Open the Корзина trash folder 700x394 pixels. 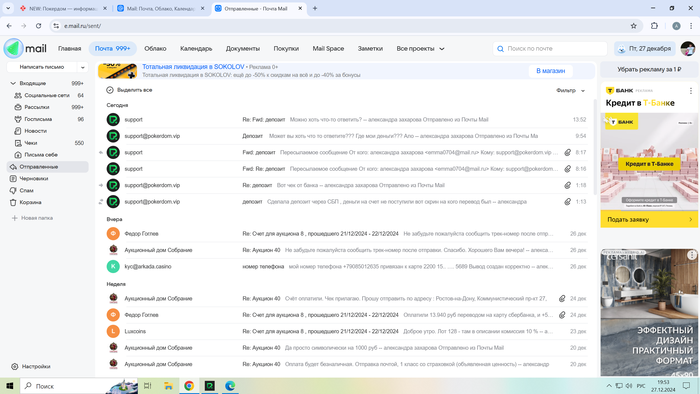(x=48, y=203)
